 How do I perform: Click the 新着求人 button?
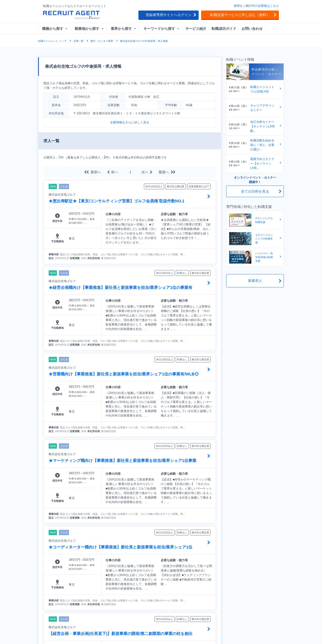255,281
